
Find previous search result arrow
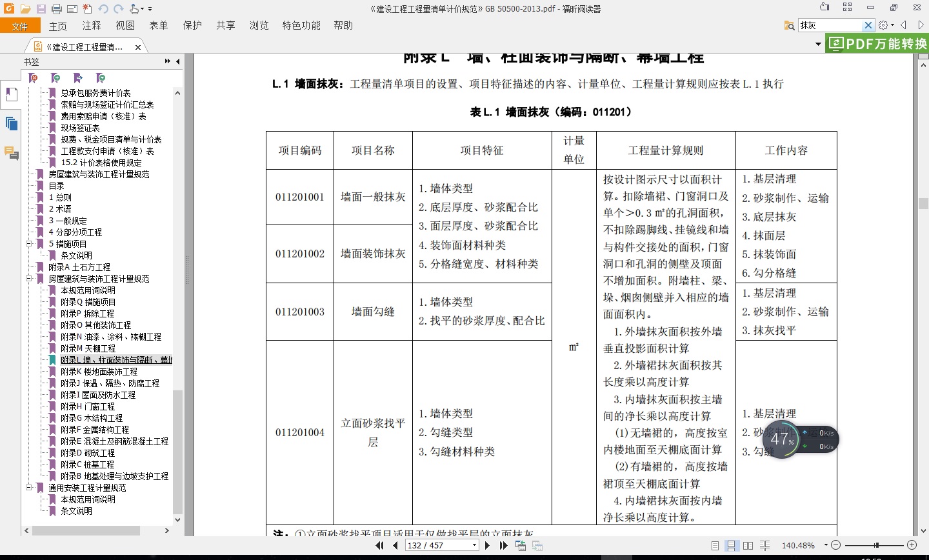pyautogui.click(x=904, y=25)
